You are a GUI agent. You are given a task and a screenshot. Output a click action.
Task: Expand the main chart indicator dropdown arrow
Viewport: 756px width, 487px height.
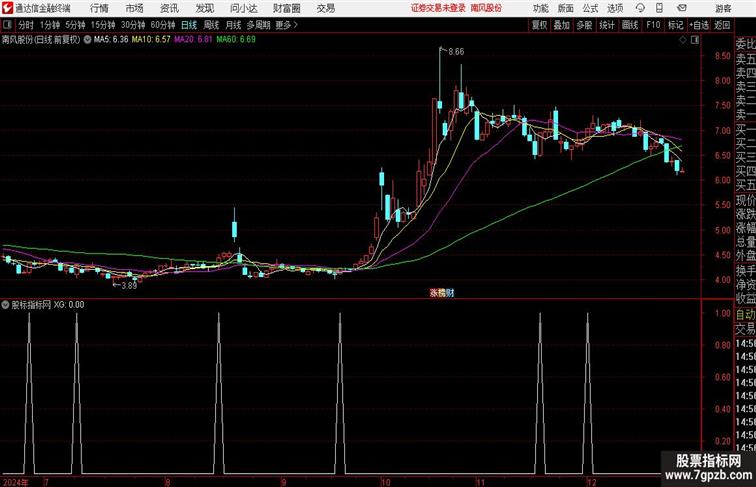click(87, 40)
